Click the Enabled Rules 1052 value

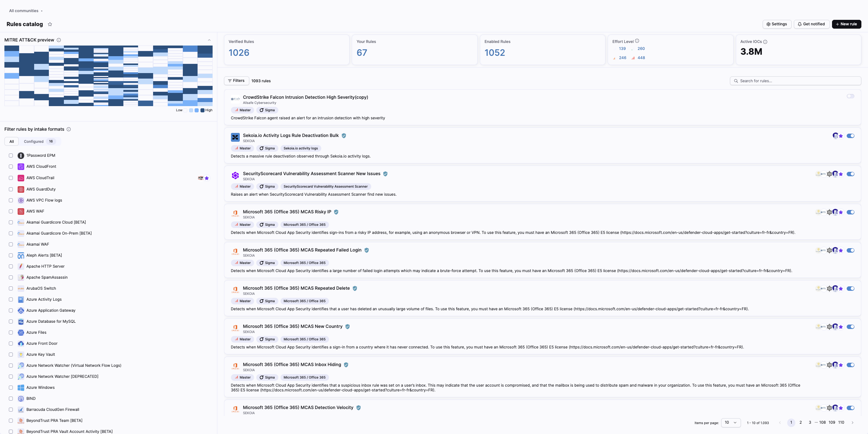pyautogui.click(x=495, y=53)
